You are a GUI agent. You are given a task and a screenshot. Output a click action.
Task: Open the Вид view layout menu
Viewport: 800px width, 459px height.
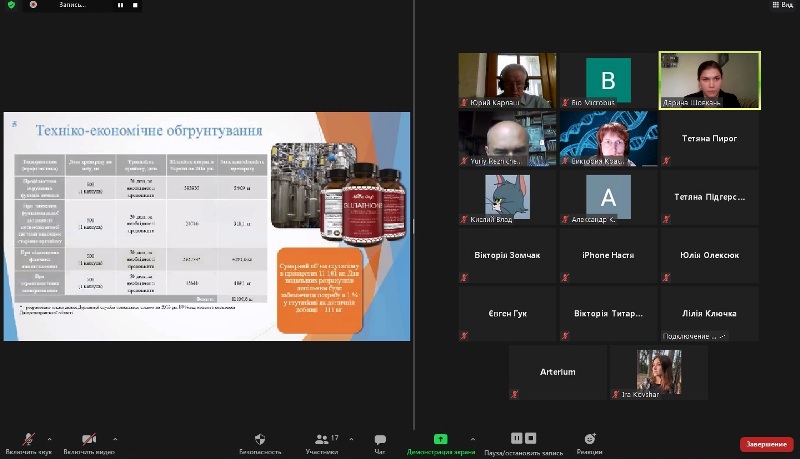(x=783, y=5)
